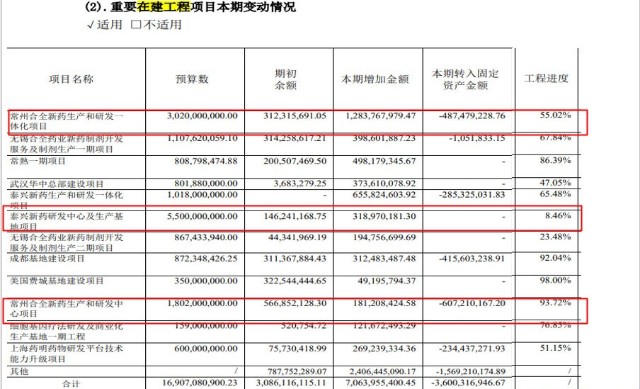This screenshot has height=389, width=640.
Task: Click the 预算数 column header
Action: click(192, 79)
